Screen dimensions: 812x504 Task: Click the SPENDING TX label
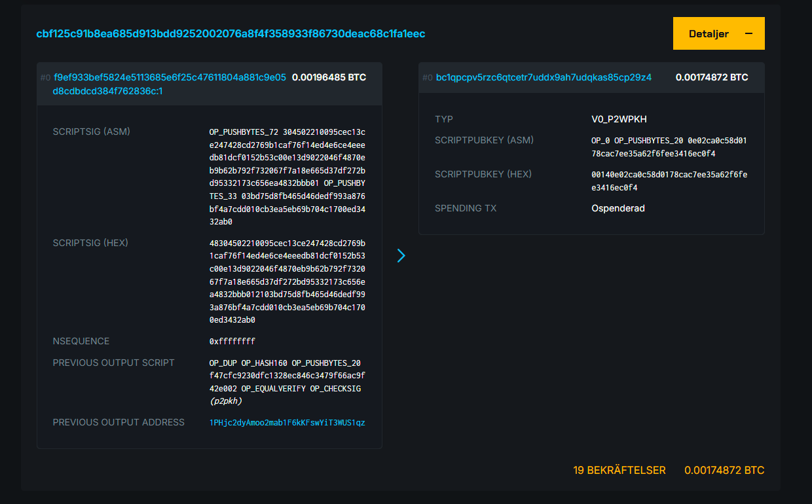click(x=466, y=208)
